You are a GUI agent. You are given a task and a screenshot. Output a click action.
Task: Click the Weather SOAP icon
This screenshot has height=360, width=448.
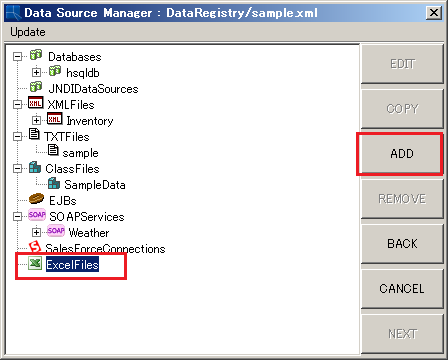56,231
